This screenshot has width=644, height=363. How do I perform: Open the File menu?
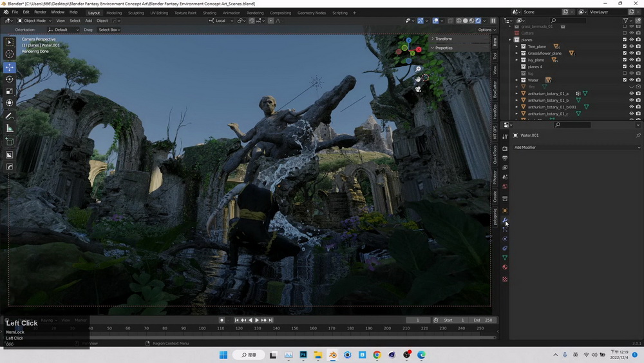[x=15, y=12]
